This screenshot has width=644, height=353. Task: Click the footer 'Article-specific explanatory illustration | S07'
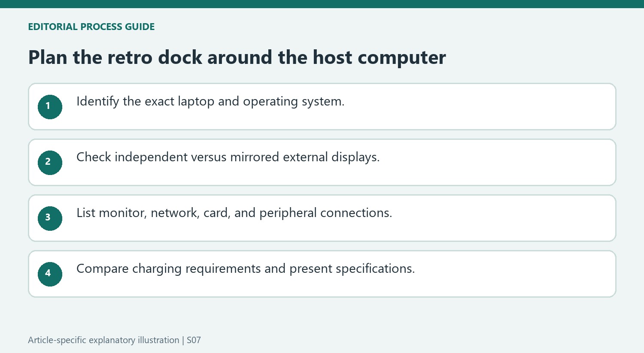tap(114, 340)
